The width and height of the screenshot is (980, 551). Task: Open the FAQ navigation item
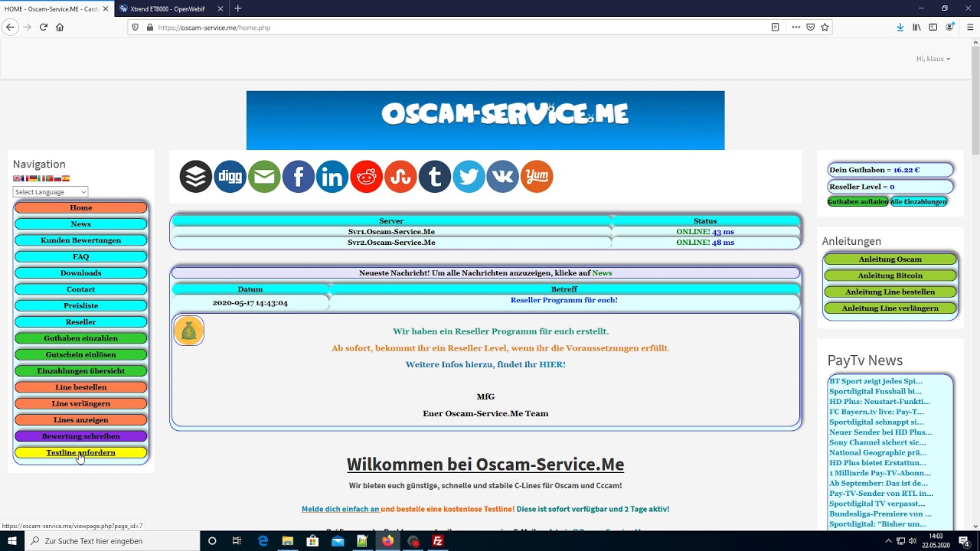coord(81,256)
